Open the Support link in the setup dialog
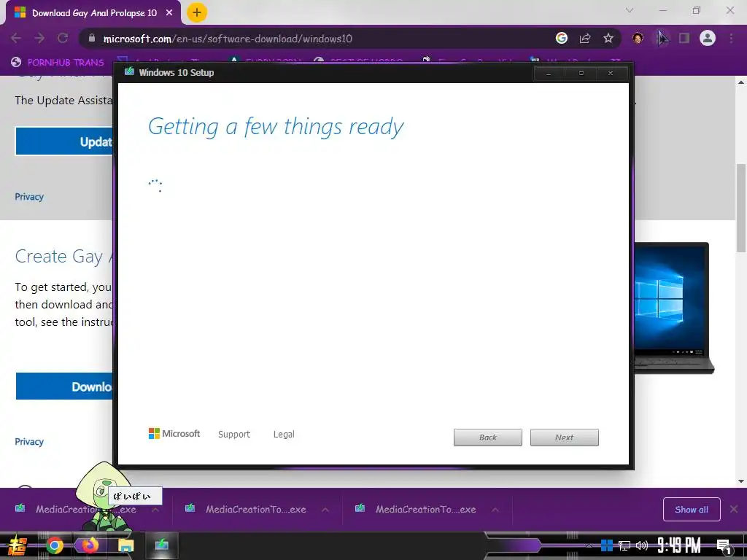747x560 pixels. [234, 435]
